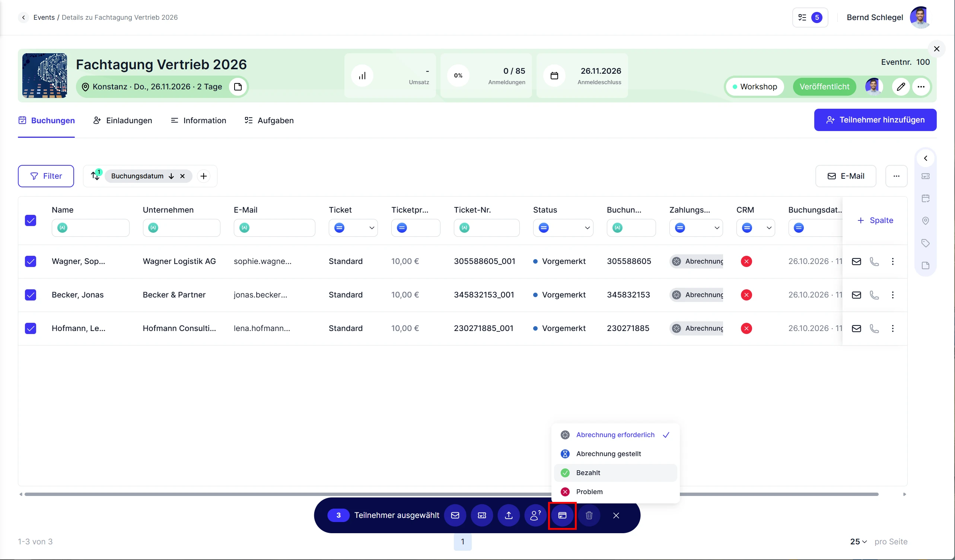The height and width of the screenshot is (560, 955).
Task: Click mail icon in Wagner, Sophie row
Action: pyautogui.click(x=856, y=261)
